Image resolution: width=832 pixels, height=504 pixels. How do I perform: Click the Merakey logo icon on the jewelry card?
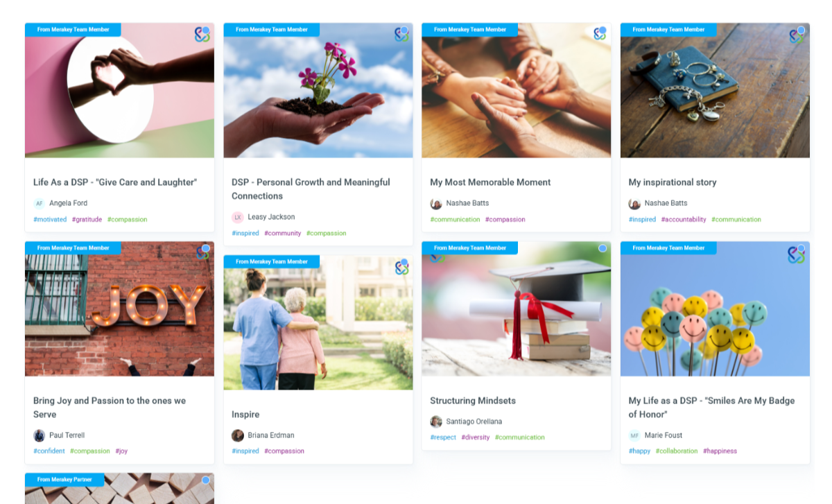point(796,35)
